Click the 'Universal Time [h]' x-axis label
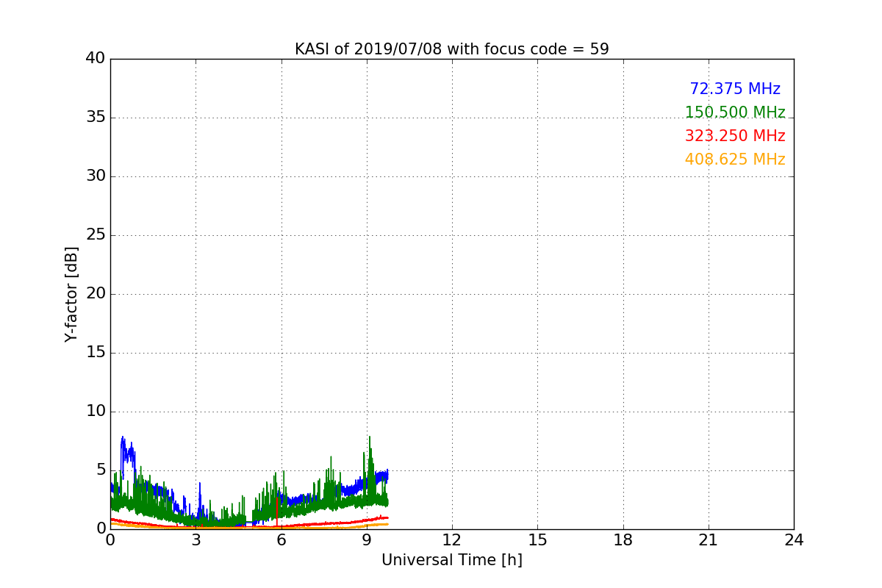 [451, 560]
